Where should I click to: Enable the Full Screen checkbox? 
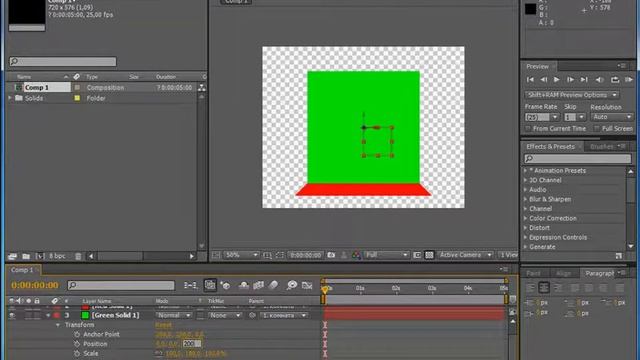(x=597, y=129)
